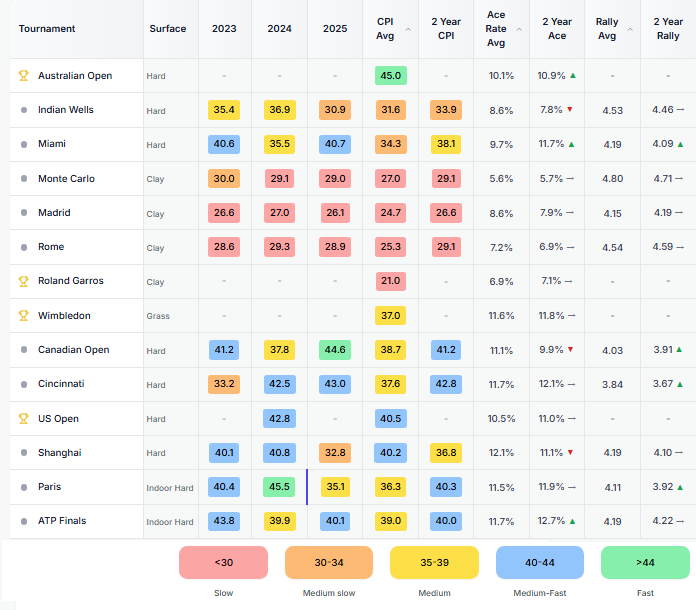Click the grey dot beside Shanghai
This screenshot has height=610, width=696.
pos(24,452)
